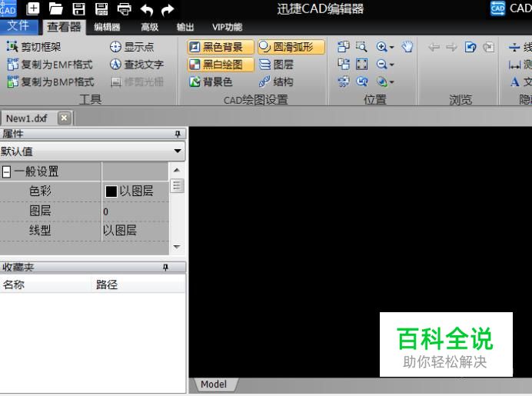
Task: Click the 查找文字 find text tool
Action: tap(137, 65)
